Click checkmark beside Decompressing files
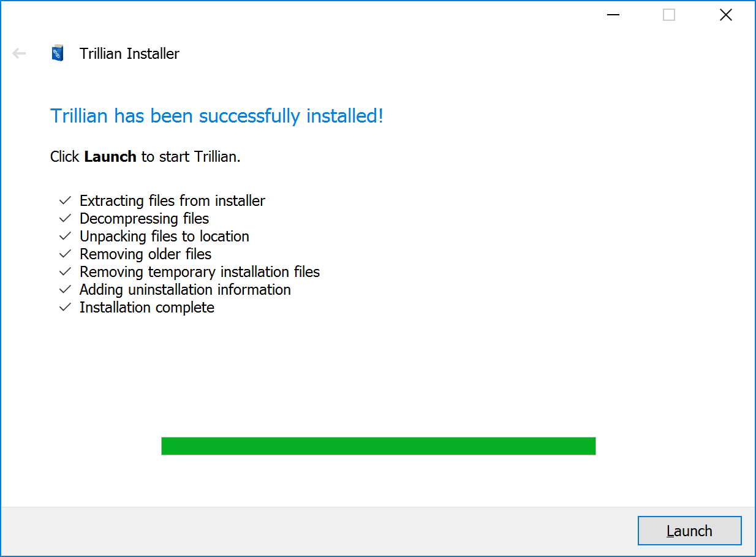 click(65, 218)
